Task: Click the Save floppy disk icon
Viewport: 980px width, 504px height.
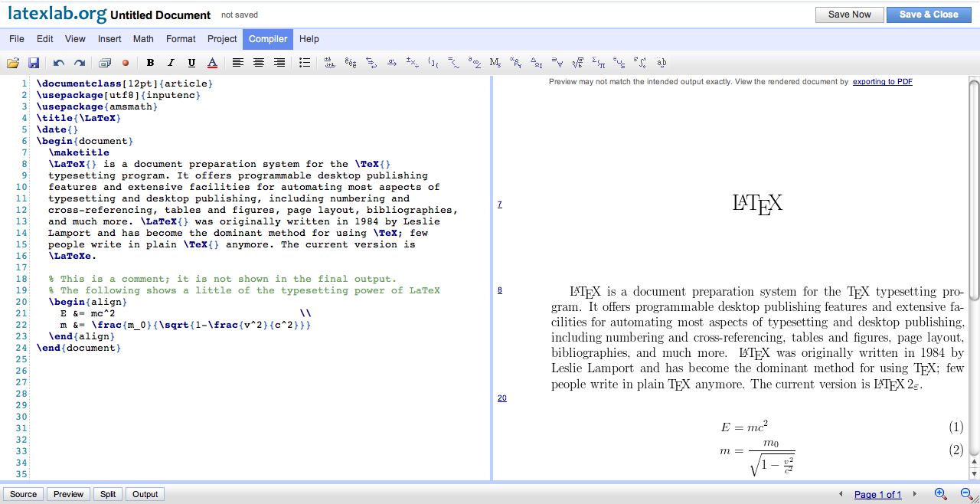Action: pyautogui.click(x=34, y=63)
